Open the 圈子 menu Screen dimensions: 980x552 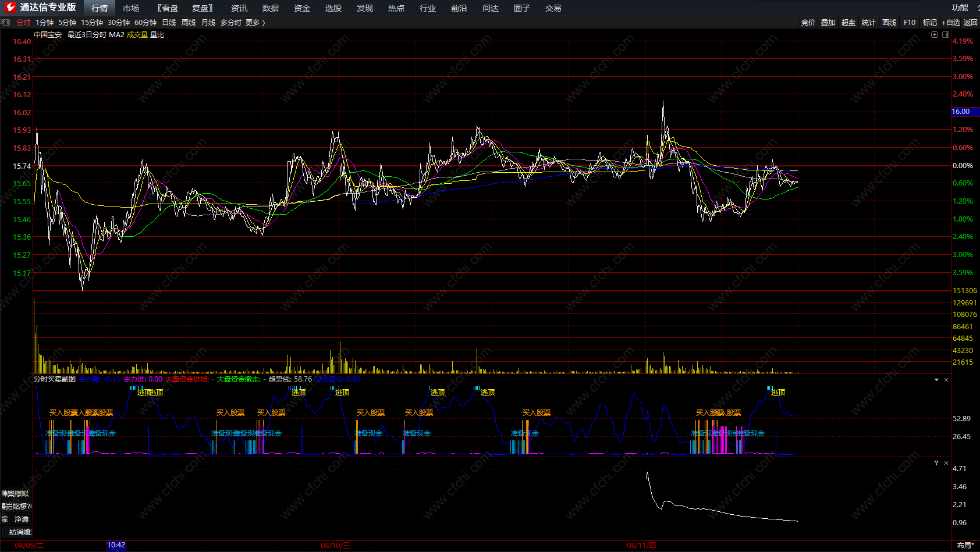tap(522, 8)
